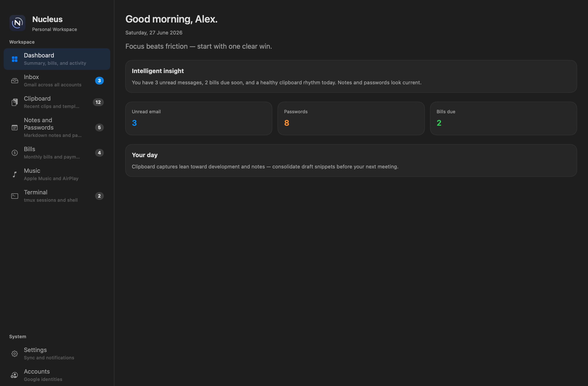Screen dimensions: 588x386
Task: Click the Workspace section header
Action: click(x=22, y=42)
